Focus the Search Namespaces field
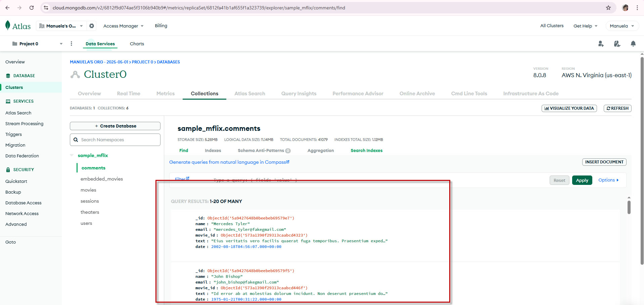 click(115, 140)
